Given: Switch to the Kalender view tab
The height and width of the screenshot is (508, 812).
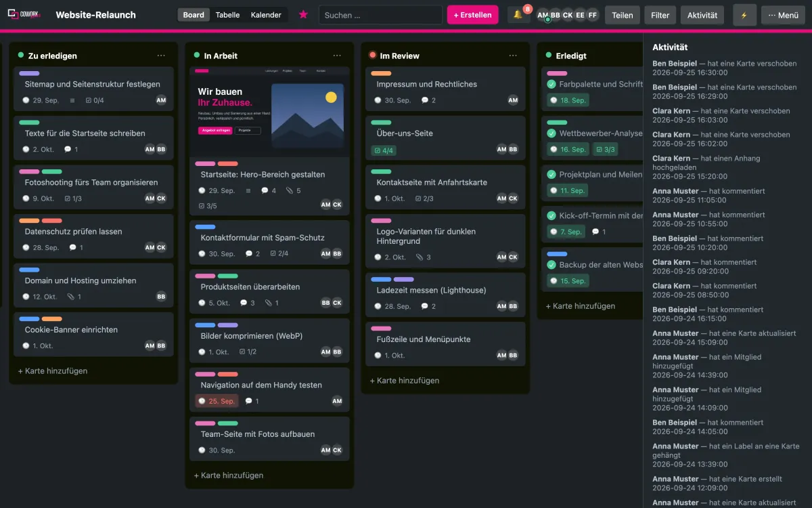Looking at the screenshot, I should (267, 15).
